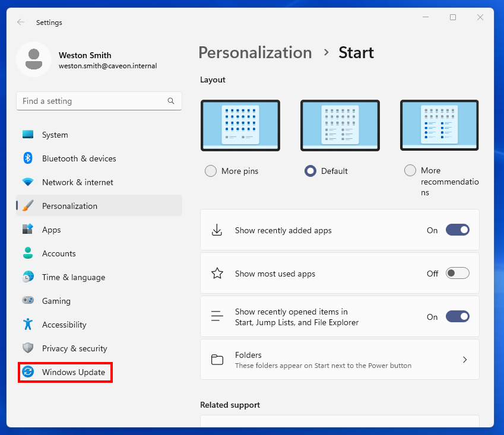This screenshot has width=504, height=435.
Task: Select the Default layout thumbnail
Action: click(x=340, y=125)
